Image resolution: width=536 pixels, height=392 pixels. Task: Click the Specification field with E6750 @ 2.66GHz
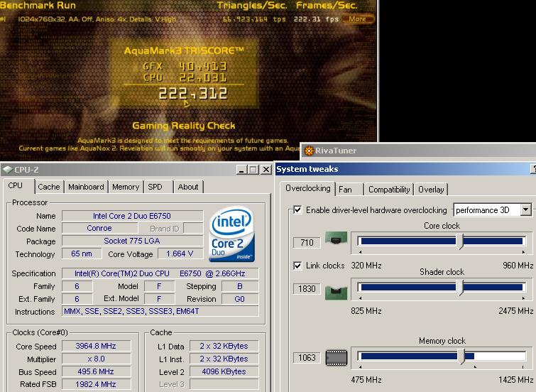click(x=160, y=273)
